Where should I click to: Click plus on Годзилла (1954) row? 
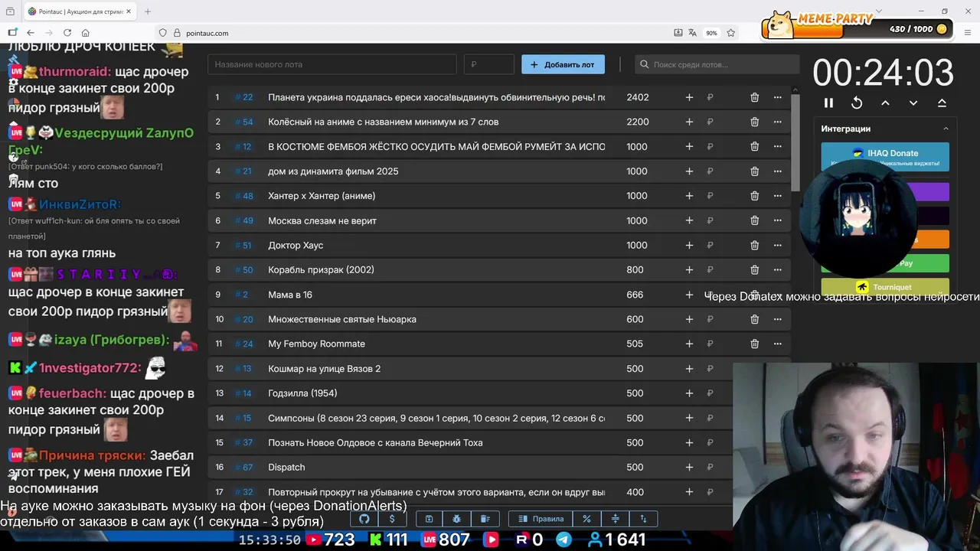[689, 393]
